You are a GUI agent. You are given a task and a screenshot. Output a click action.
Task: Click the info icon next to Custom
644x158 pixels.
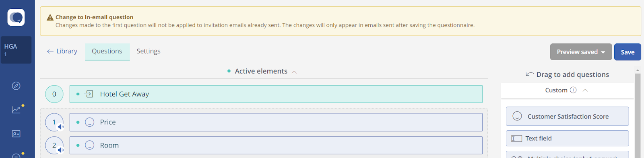[573, 90]
